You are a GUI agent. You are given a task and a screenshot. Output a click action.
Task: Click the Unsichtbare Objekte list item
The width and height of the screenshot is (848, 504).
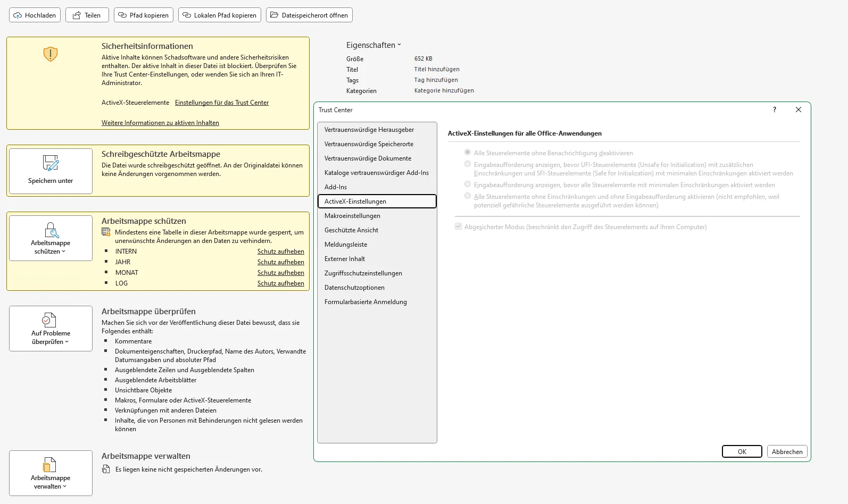[143, 390]
